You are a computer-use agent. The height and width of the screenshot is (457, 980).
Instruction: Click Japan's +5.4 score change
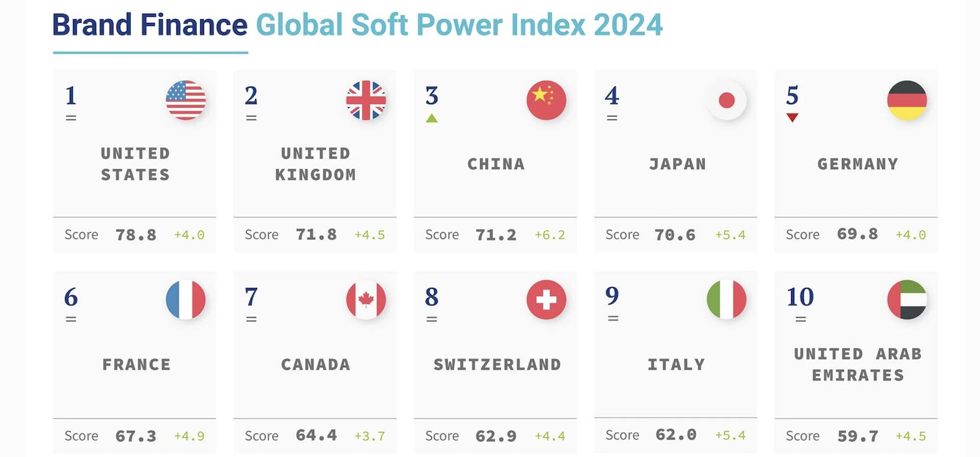click(x=730, y=235)
